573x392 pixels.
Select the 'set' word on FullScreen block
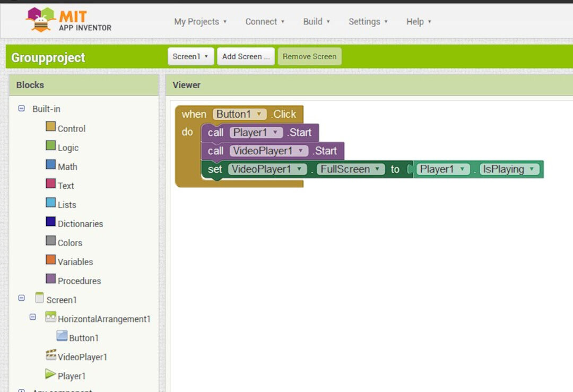click(215, 169)
